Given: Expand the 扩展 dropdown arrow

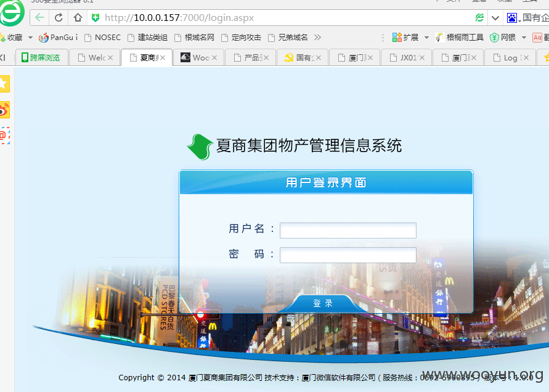Looking at the screenshot, I should click(x=426, y=38).
